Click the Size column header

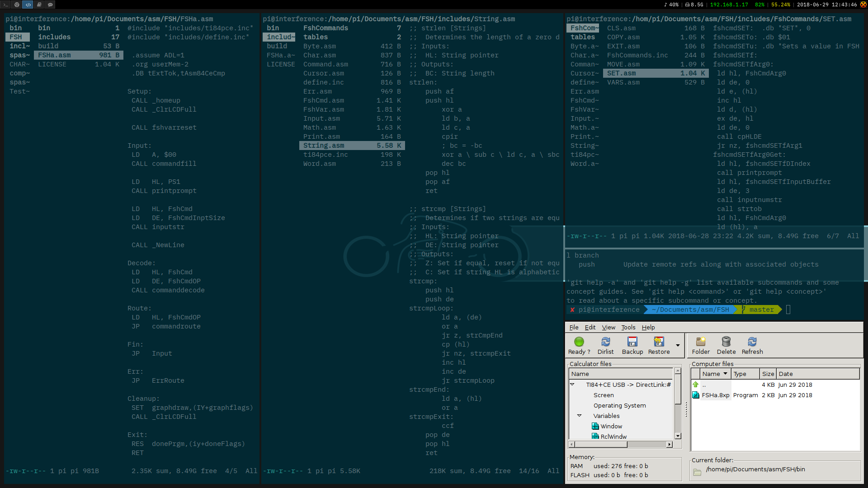coord(768,374)
